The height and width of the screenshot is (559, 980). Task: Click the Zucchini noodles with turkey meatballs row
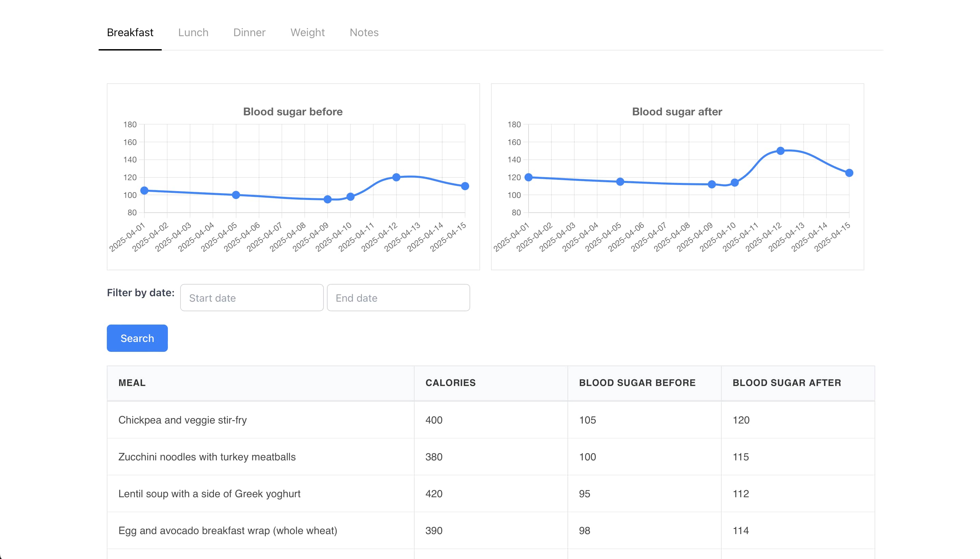pyautogui.click(x=207, y=457)
